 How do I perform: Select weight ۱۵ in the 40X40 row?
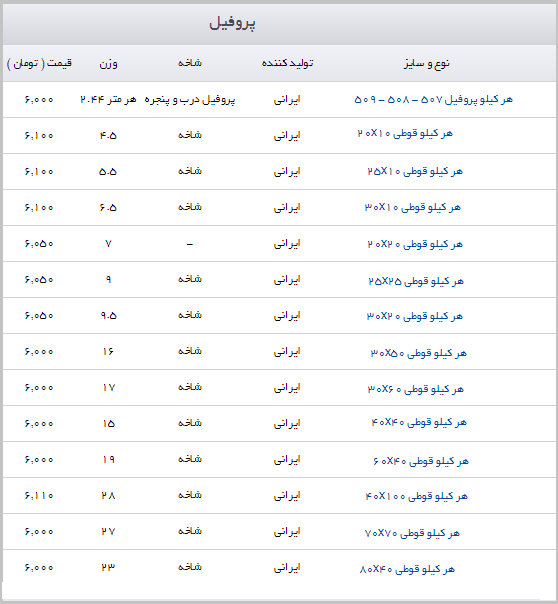109,424
